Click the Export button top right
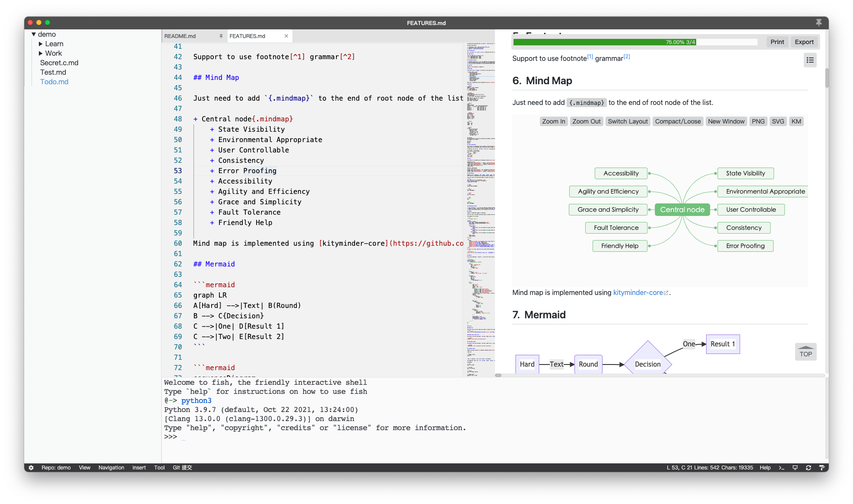The height and width of the screenshot is (504, 853). tap(804, 42)
